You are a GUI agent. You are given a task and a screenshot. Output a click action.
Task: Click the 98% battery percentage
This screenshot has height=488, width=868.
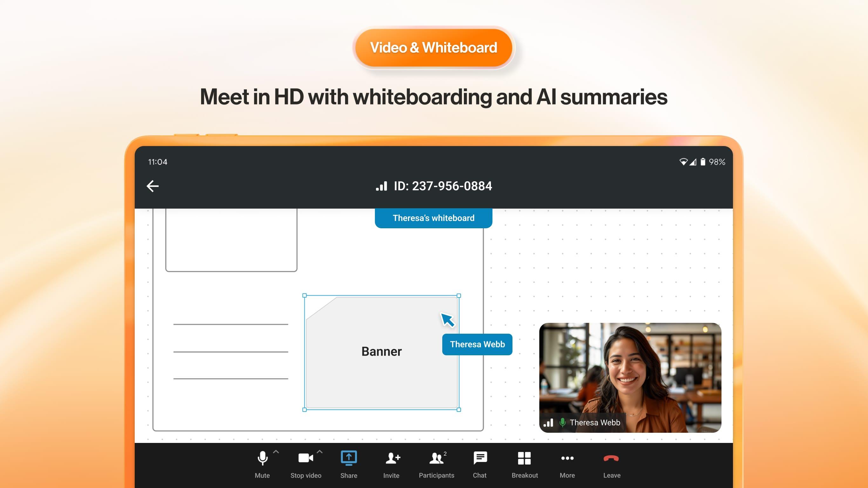(717, 162)
